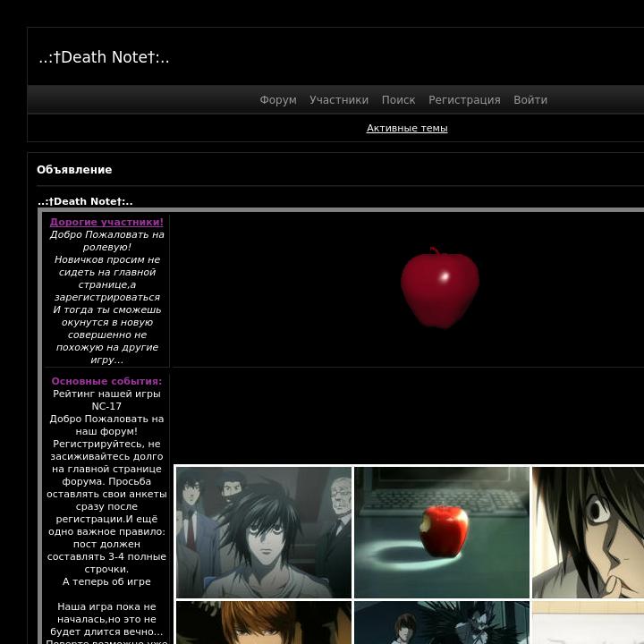This screenshot has height=644, width=644.
Task: Click the Войти login link
Action: pos(530,100)
